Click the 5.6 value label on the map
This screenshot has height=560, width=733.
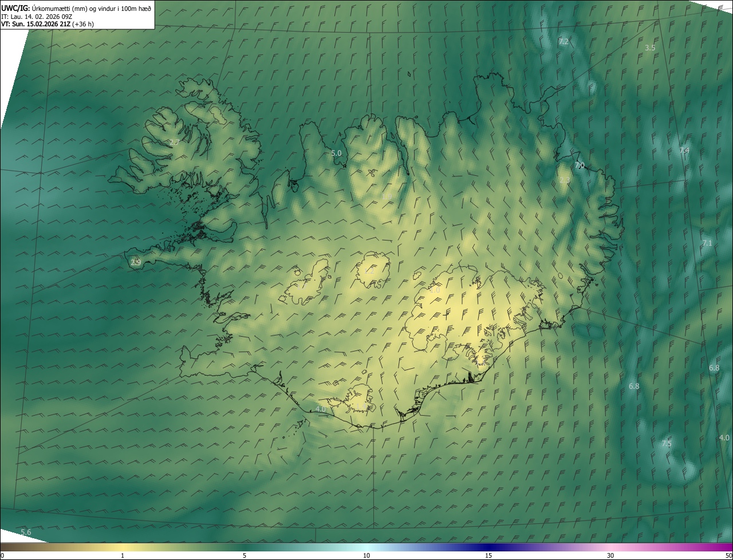click(26, 533)
